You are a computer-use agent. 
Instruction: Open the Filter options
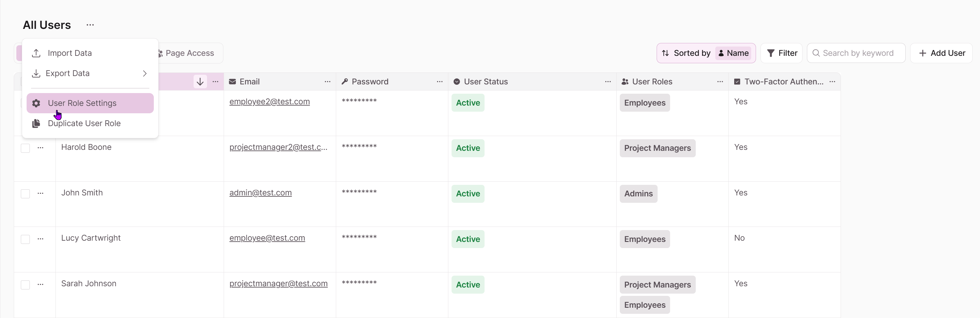[x=781, y=53]
